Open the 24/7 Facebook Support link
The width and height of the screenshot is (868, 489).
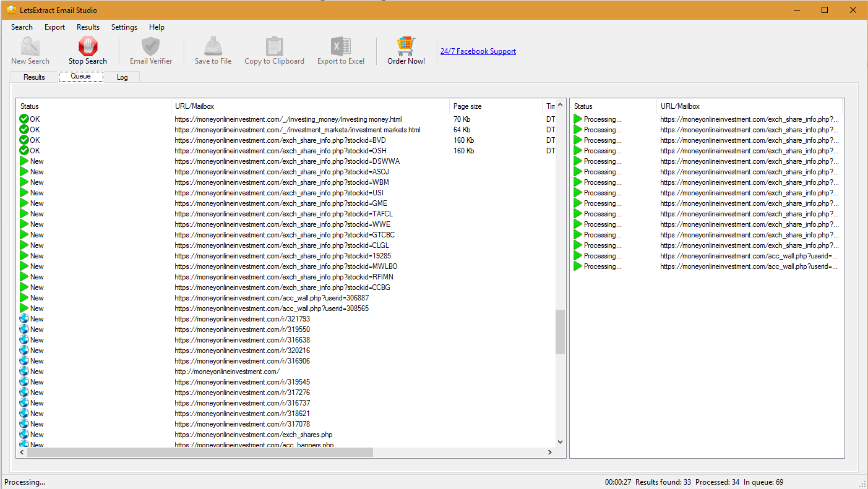(478, 51)
